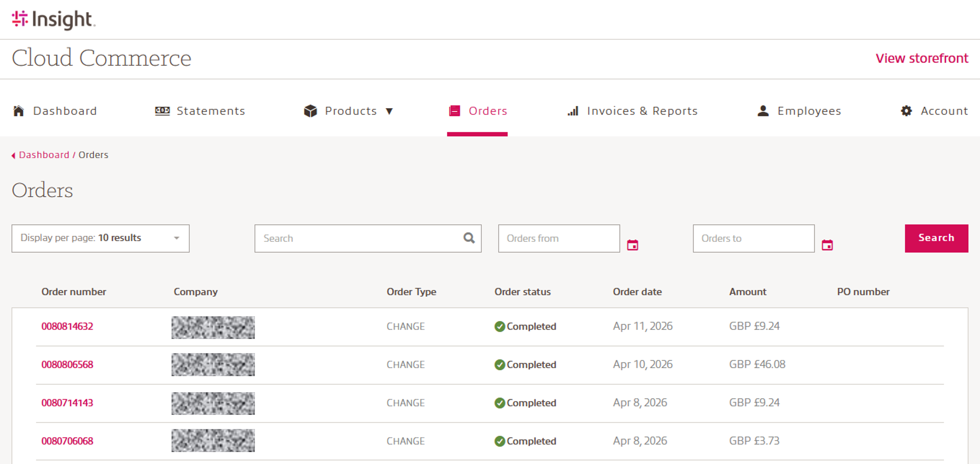Click the Dashboard breadcrumb link

coord(44,155)
